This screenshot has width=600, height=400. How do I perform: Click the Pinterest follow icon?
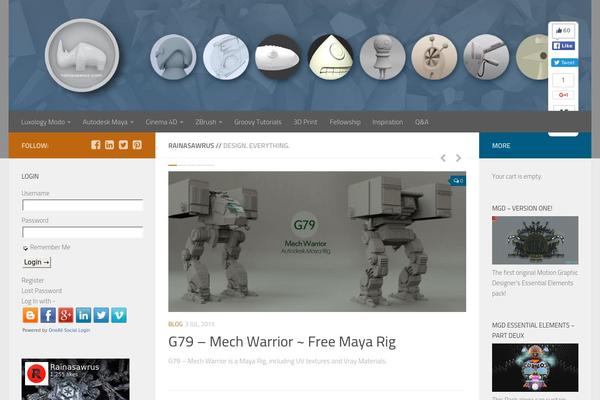137,145
